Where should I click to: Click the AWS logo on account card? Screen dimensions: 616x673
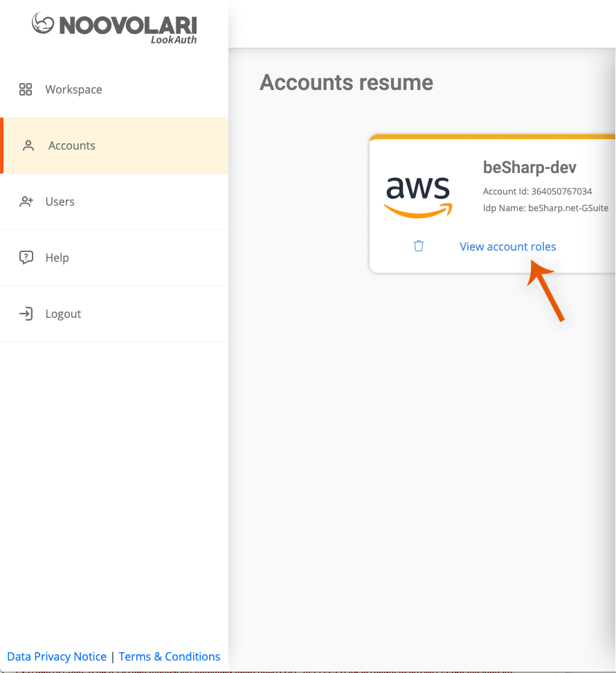point(418,197)
